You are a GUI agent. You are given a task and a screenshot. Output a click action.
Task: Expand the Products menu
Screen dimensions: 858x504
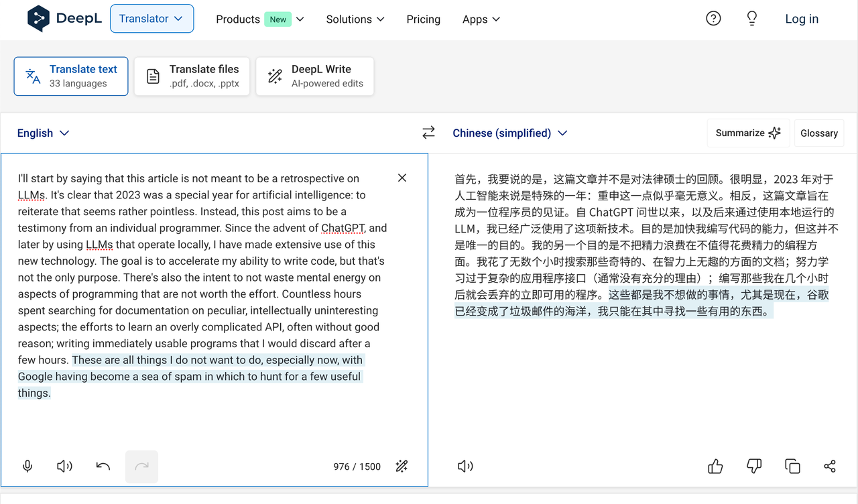(260, 19)
